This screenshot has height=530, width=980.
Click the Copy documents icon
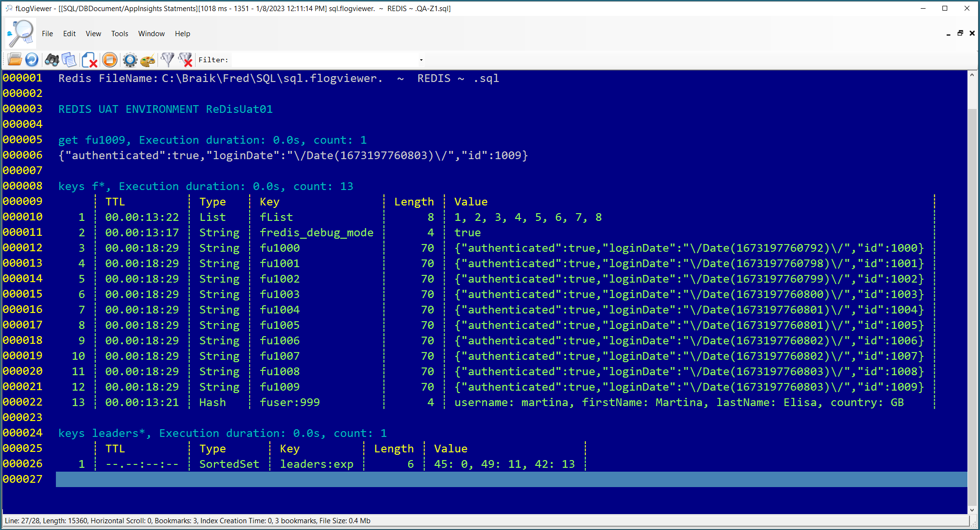[69, 60]
